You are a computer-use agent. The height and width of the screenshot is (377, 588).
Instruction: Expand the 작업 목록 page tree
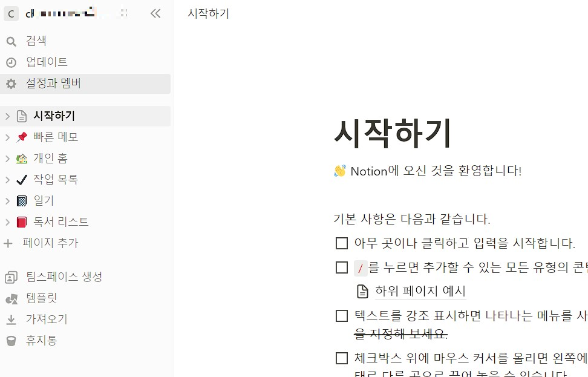[x=7, y=180]
